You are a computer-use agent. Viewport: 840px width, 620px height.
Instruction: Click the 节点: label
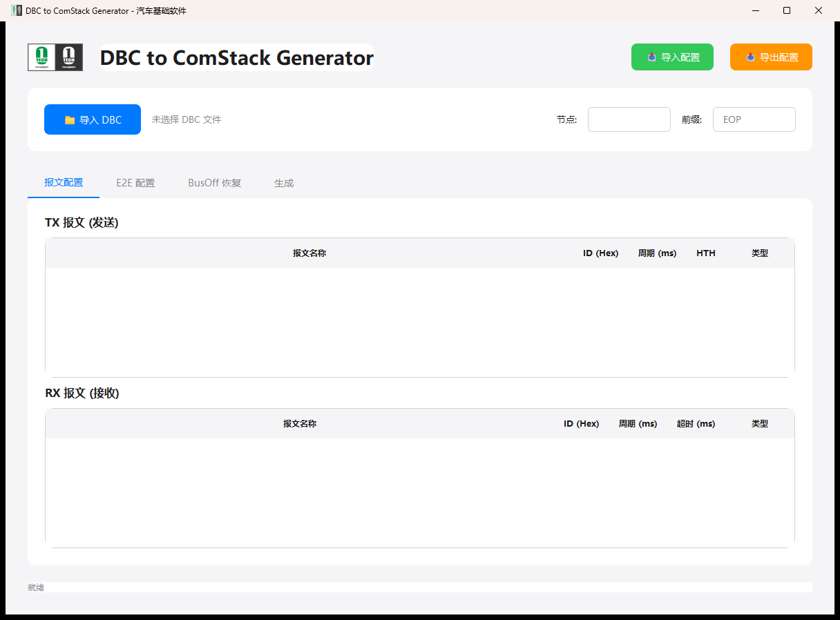[x=567, y=119]
